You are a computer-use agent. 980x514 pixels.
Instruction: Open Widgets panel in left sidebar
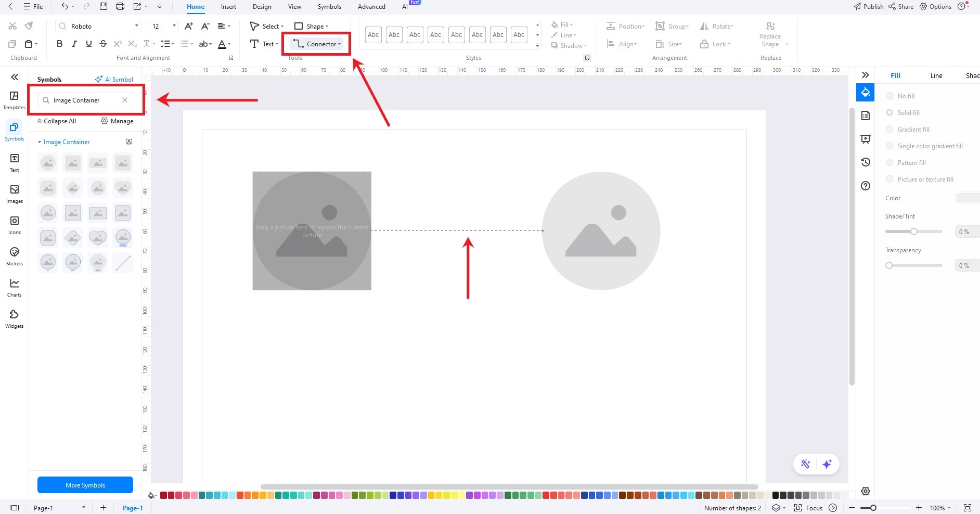point(14,318)
